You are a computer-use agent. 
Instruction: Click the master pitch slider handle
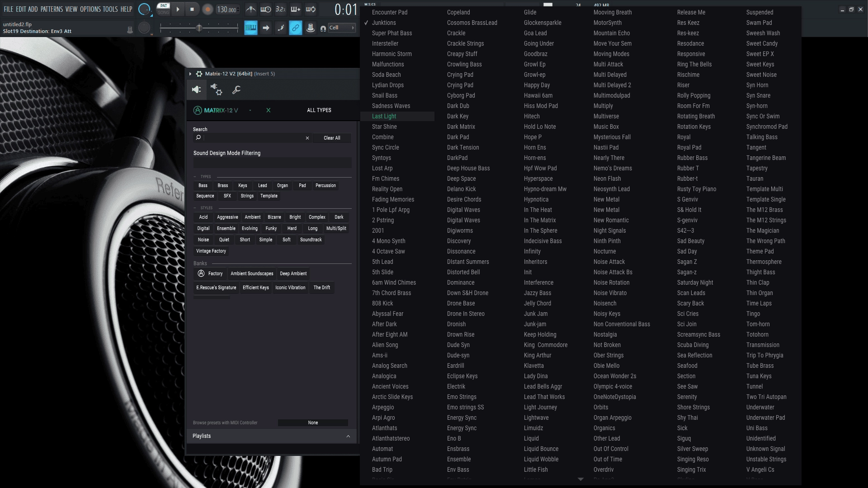point(199,28)
